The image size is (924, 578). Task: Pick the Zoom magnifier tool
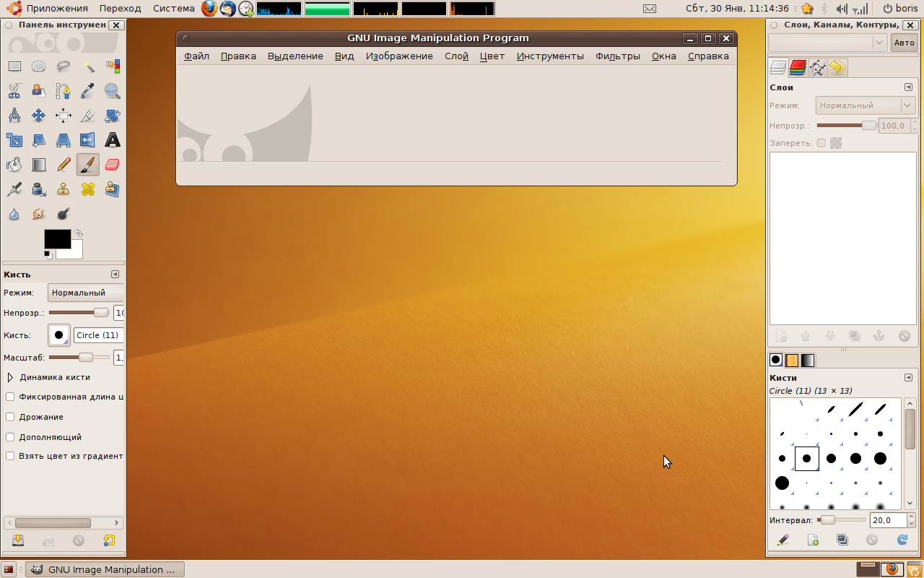(112, 91)
